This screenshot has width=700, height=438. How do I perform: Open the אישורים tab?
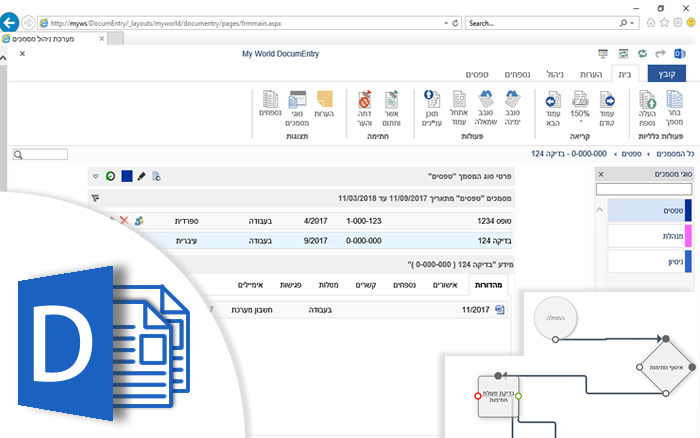[x=445, y=285]
